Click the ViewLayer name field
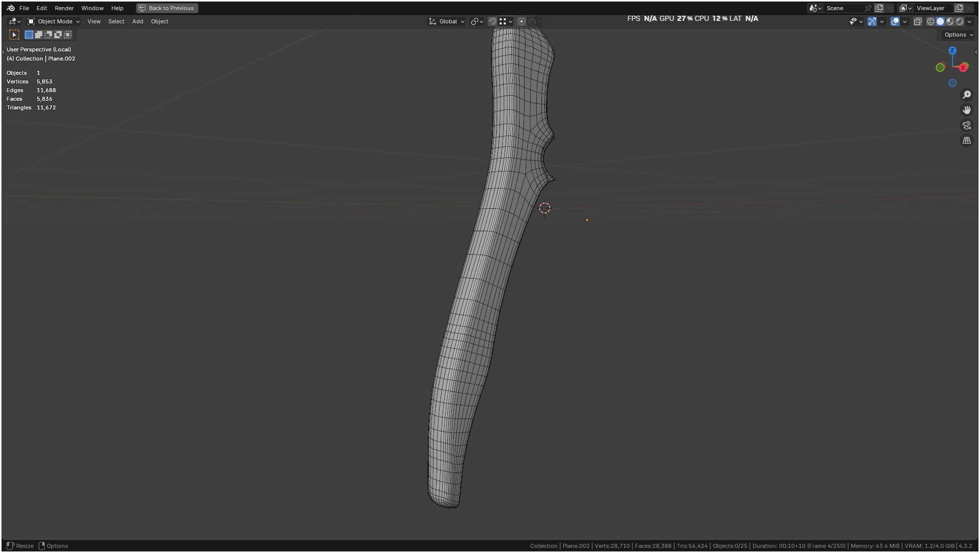 click(934, 8)
